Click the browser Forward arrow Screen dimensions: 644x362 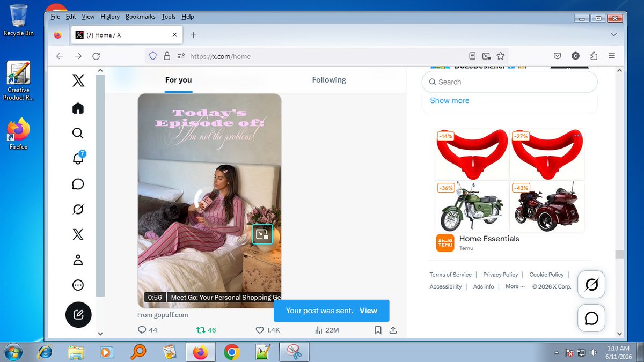tap(78, 56)
